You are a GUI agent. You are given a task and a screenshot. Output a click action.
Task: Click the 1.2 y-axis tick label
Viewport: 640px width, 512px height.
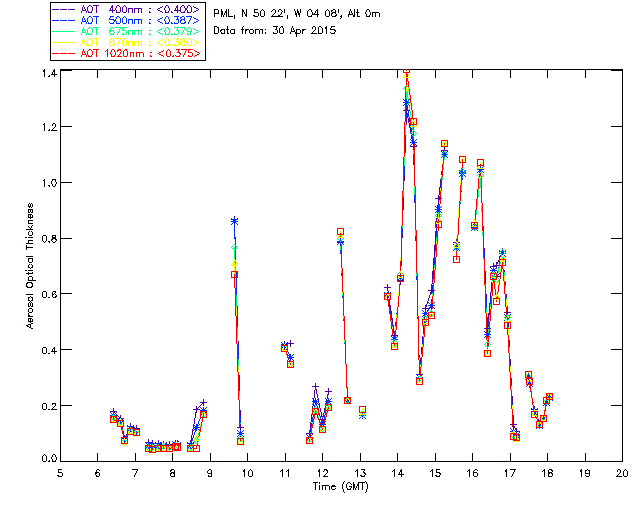point(49,127)
